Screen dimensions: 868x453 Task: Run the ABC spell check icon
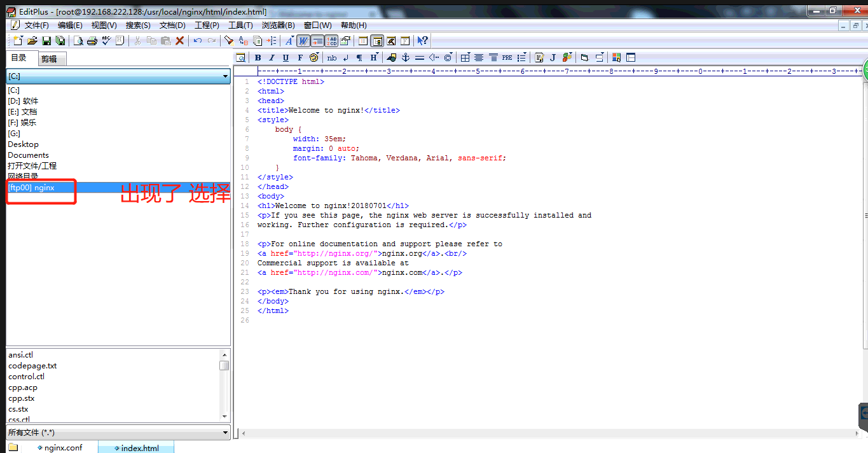tap(106, 41)
